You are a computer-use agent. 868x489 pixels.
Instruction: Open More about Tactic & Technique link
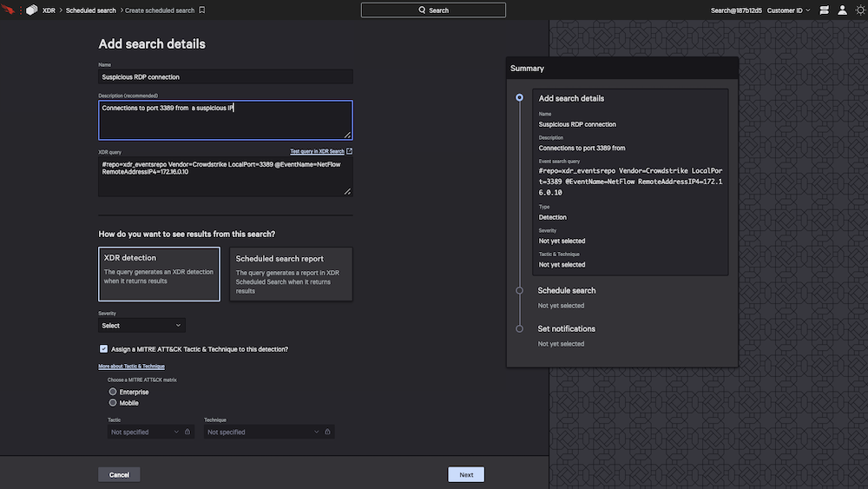click(x=131, y=366)
